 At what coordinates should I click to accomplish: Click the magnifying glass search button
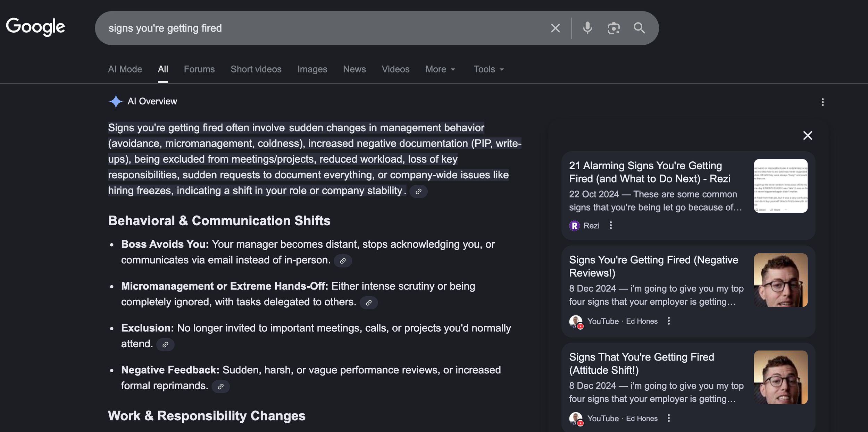click(x=639, y=28)
